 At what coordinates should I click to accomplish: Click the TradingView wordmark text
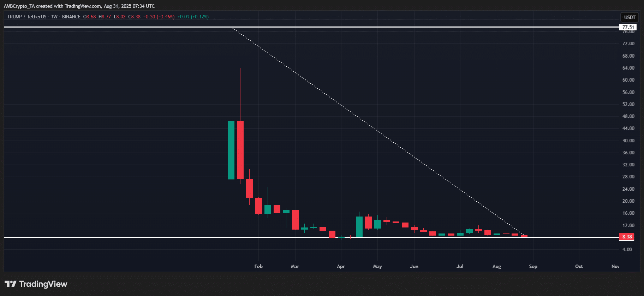(x=43, y=284)
